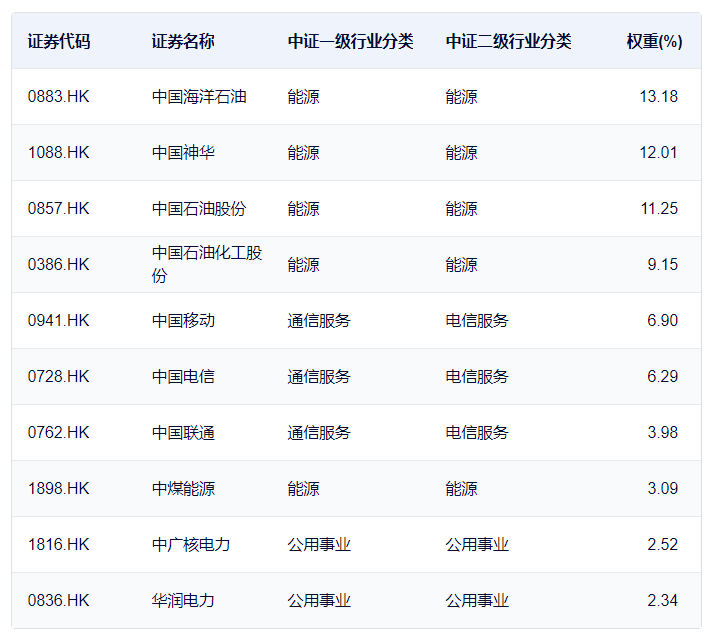Select 电信服务 in the 中国电信 row
Viewport: 710px width, 638px height.
coord(477,376)
